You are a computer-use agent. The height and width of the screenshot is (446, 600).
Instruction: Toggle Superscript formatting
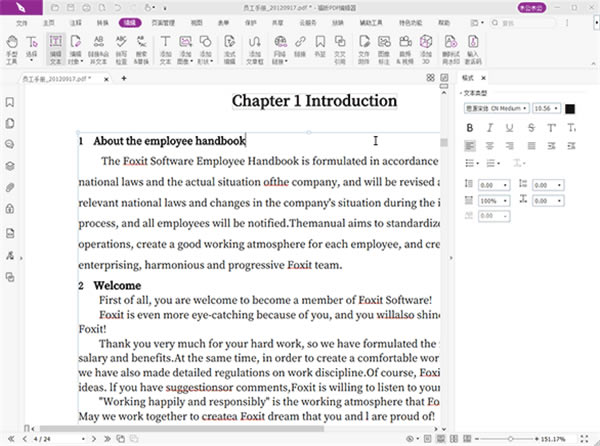(x=551, y=128)
